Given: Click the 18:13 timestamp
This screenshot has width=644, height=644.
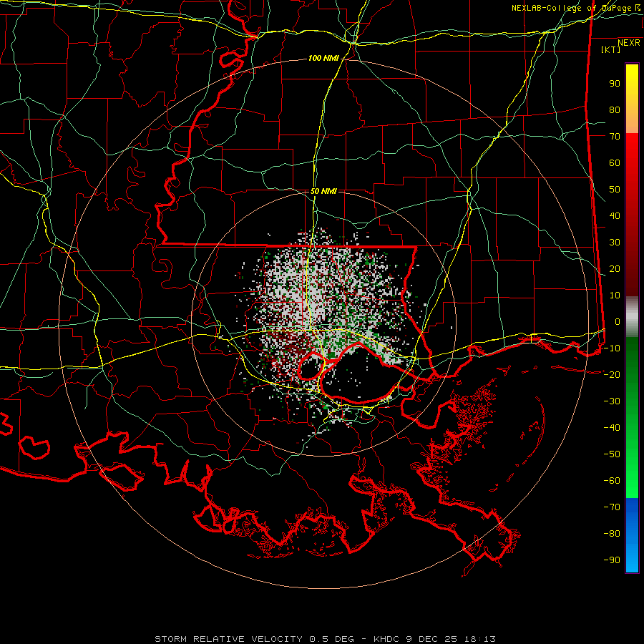Looking at the screenshot, I should pos(480,639).
